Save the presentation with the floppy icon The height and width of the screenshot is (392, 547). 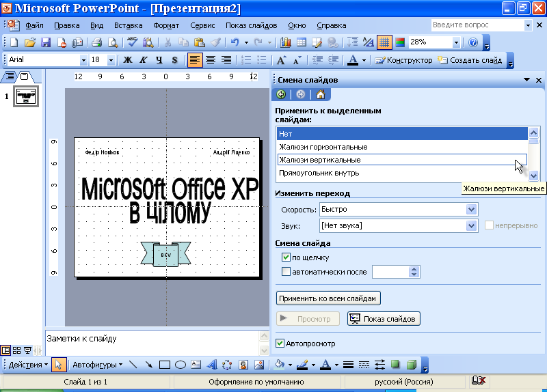46,42
